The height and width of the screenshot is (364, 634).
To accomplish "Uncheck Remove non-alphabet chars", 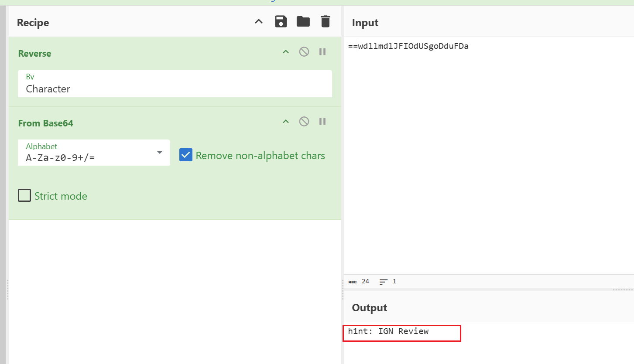I will click(186, 155).
